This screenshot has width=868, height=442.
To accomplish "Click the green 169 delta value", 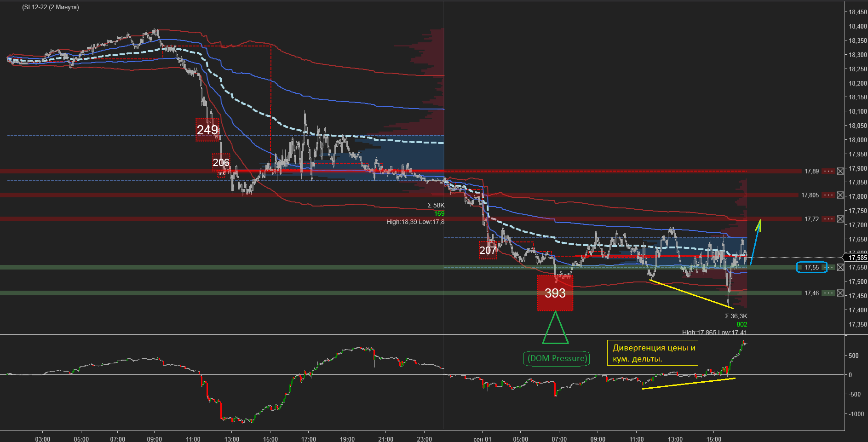I will pos(439,213).
